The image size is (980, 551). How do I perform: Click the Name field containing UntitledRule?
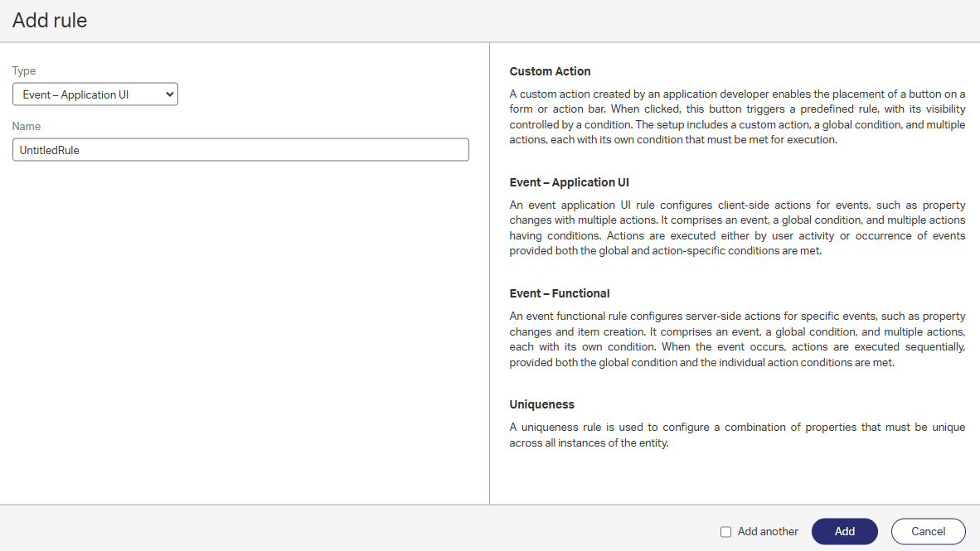tap(240, 150)
